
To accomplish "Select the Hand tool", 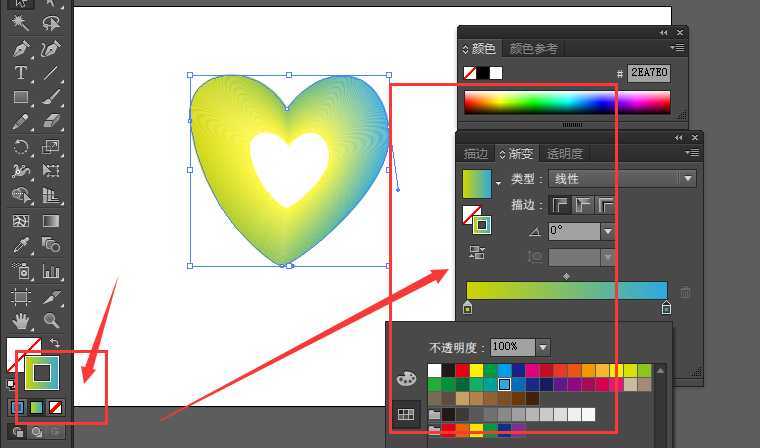I will pos(20,320).
